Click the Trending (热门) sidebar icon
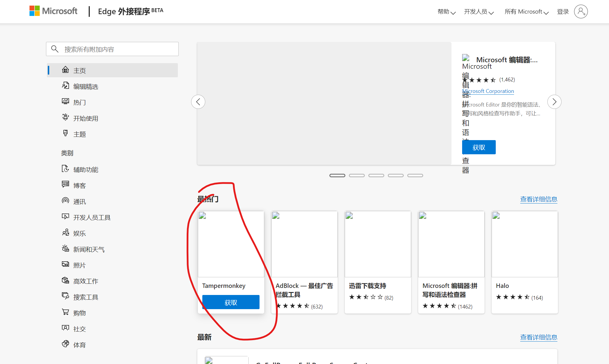 (x=65, y=102)
